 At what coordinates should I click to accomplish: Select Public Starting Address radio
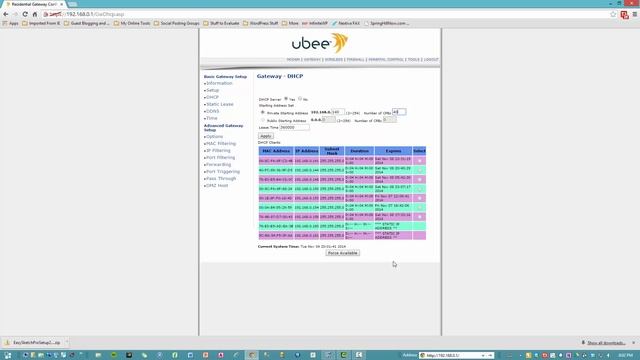263,120
